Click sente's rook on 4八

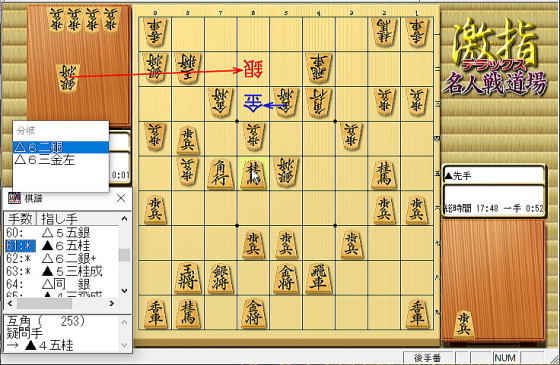pos(319,278)
